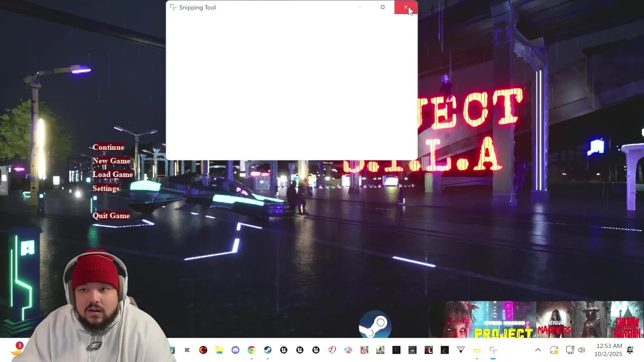Open Discord from the taskbar

235,350
